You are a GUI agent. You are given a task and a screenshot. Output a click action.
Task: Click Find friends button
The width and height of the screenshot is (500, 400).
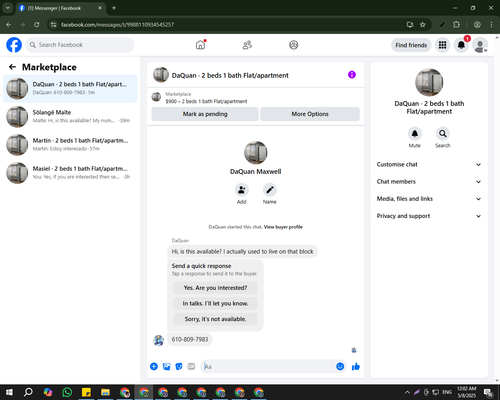tap(411, 45)
